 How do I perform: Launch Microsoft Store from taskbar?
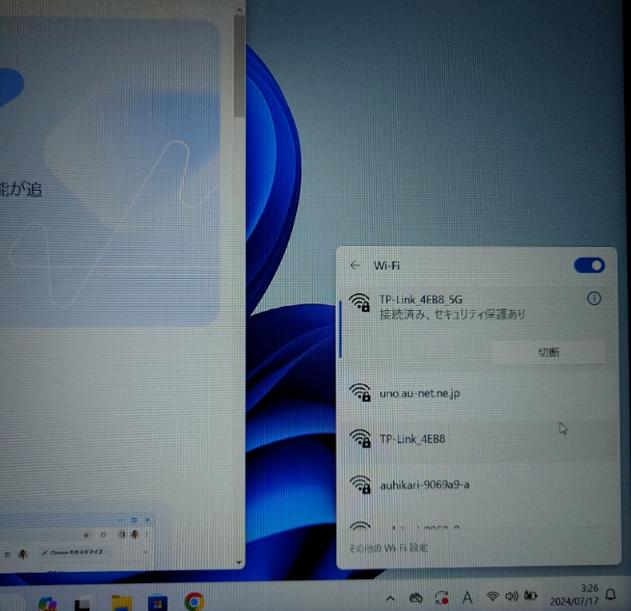pyautogui.click(x=157, y=603)
